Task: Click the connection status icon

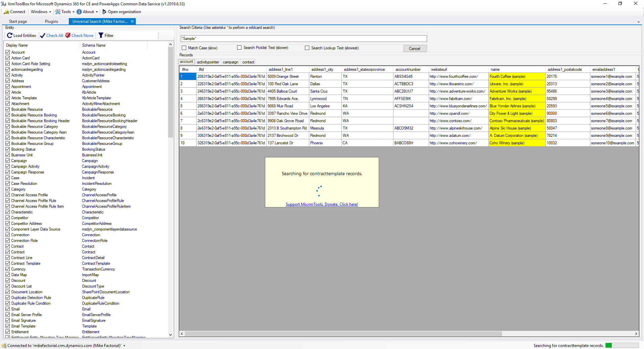Action: click(4, 346)
